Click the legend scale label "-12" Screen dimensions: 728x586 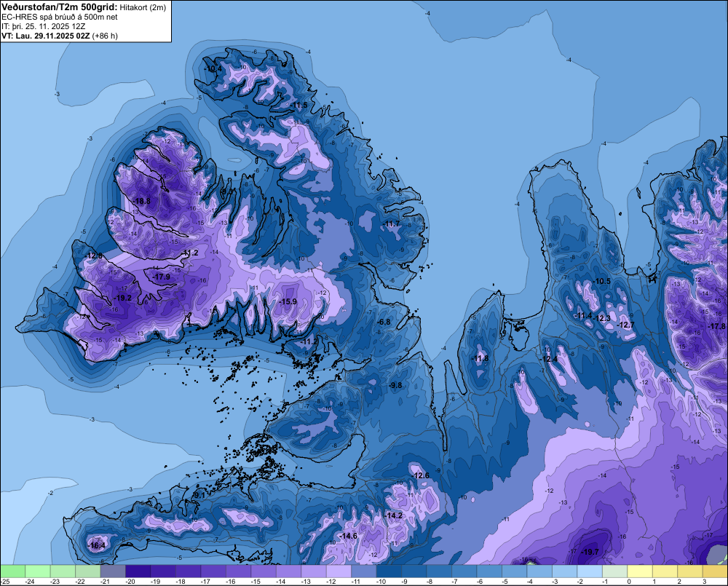331,582
